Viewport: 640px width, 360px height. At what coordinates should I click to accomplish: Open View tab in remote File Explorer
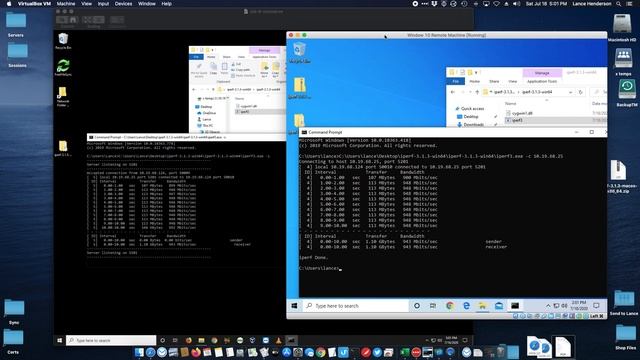coord(513,81)
